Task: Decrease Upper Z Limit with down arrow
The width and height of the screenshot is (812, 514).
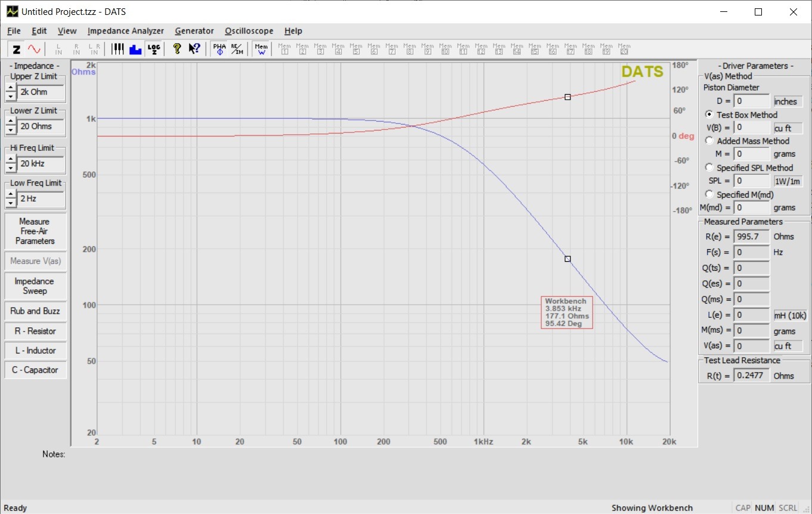Action: [11, 97]
